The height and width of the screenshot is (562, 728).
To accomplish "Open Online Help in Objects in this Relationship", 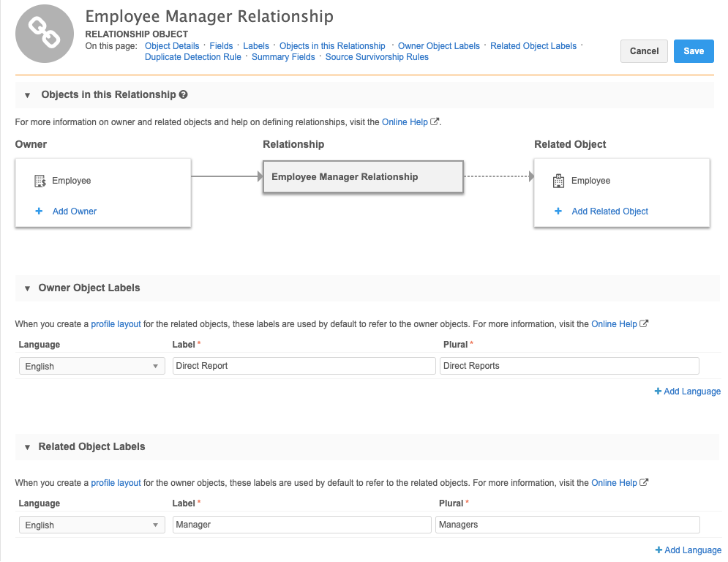I will tap(405, 122).
